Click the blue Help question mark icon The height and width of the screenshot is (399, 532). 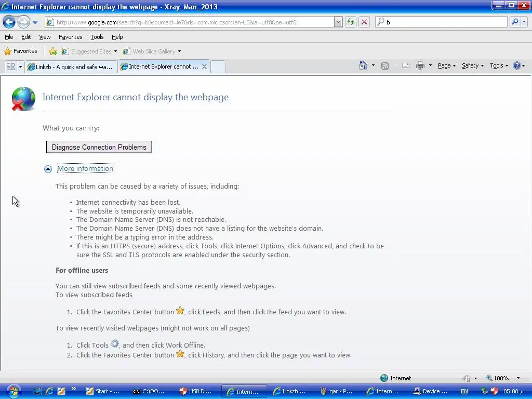click(517, 65)
